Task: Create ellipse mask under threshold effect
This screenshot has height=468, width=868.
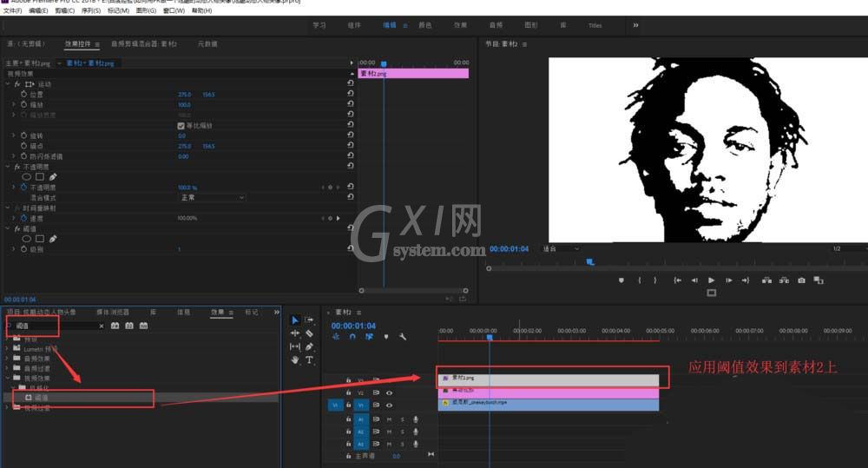Action: [26, 239]
